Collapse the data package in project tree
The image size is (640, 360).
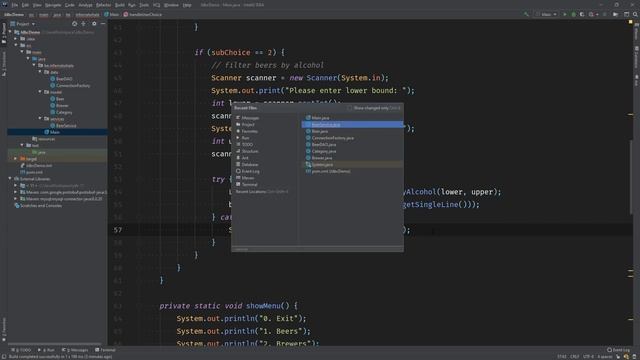click(40, 72)
